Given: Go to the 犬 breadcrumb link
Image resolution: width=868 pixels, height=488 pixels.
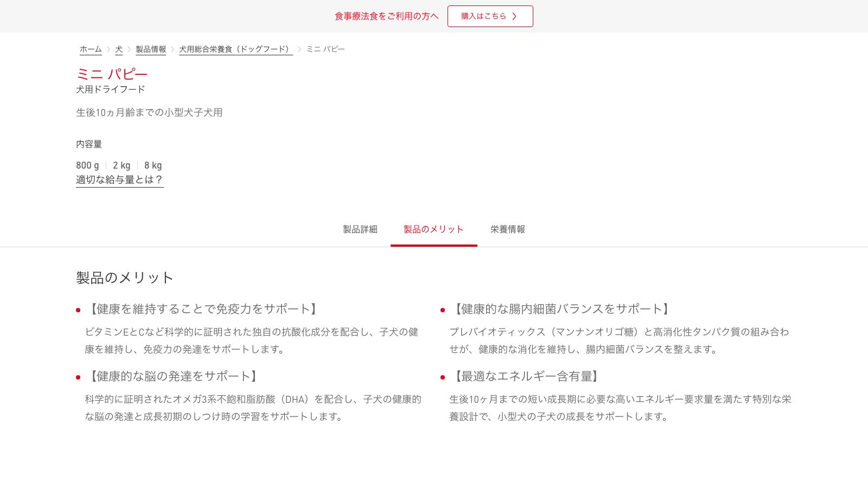Looking at the screenshot, I should click(x=119, y=49).
